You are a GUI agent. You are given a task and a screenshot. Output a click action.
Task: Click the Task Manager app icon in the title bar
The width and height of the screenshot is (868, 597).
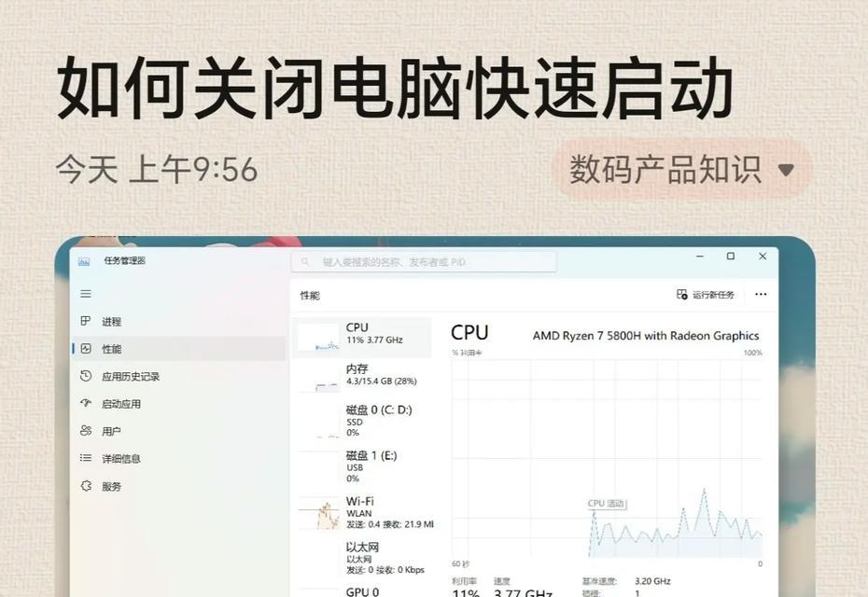click(84, 261)
